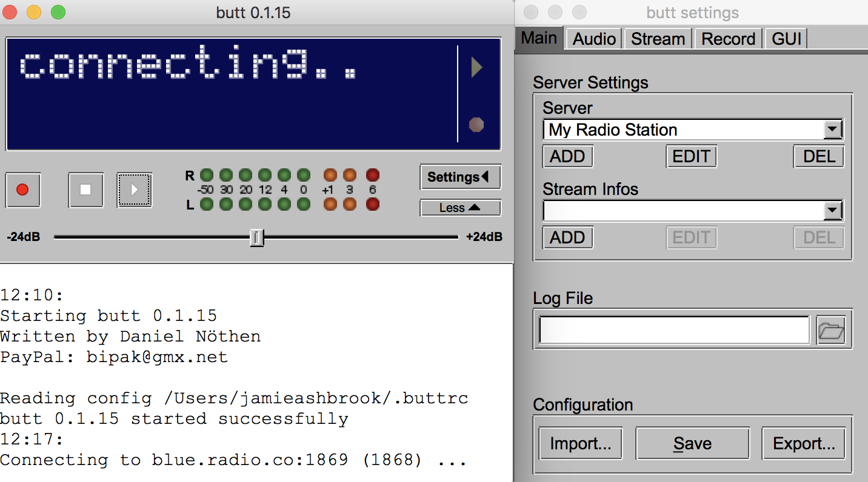Collapse the log with the Less button
The height and width of the screenshot is (482, 868).
coord(460,208)
